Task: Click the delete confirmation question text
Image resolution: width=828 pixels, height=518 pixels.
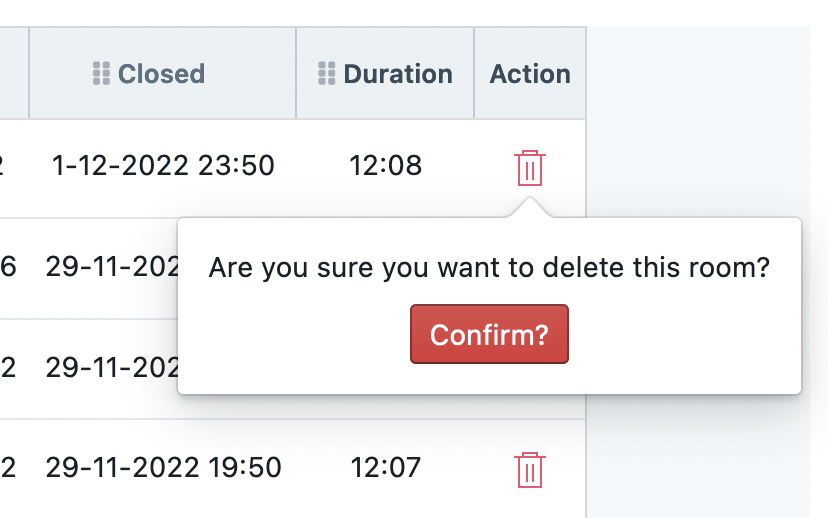Action: 489,267
